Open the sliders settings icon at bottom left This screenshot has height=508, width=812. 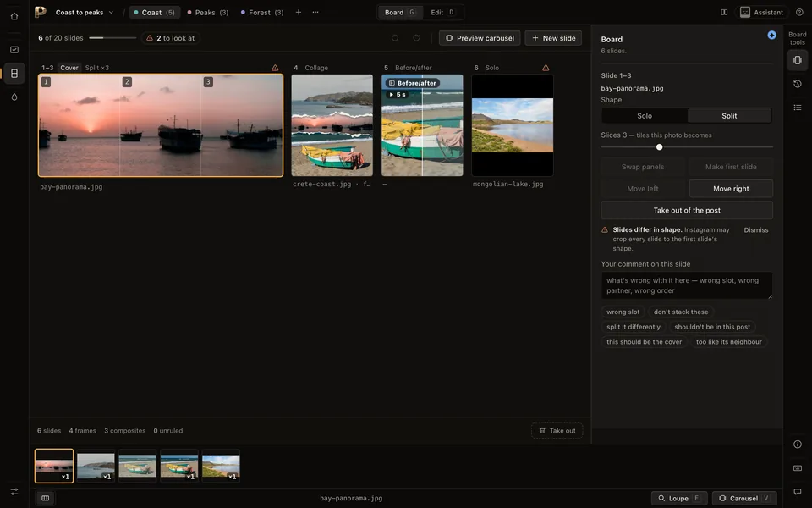click(14, 491)
